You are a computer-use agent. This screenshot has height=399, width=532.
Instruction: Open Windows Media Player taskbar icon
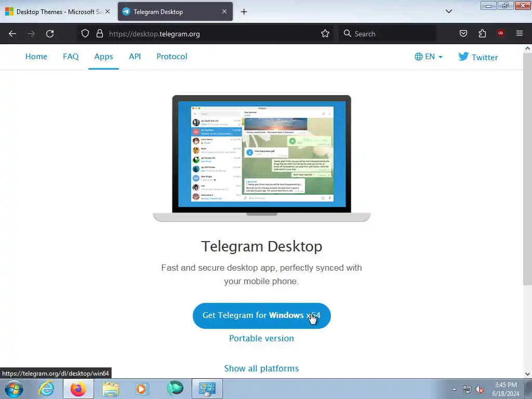(x=142, y=389)
